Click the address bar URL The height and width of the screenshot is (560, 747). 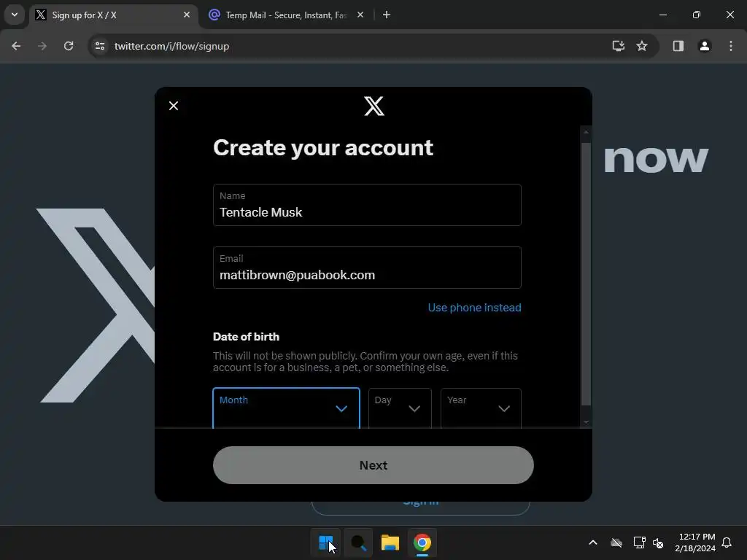pyautogui.click(x=171, y=46)
